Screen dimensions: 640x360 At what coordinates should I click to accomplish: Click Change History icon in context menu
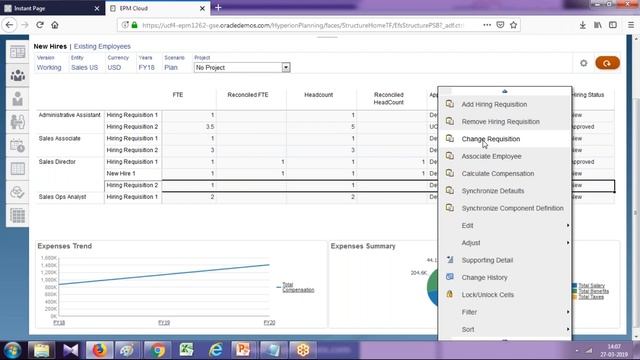point(449,277)
